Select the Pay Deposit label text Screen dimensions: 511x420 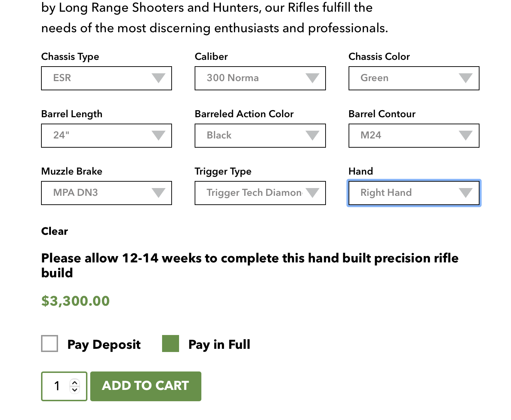[104, 345]
